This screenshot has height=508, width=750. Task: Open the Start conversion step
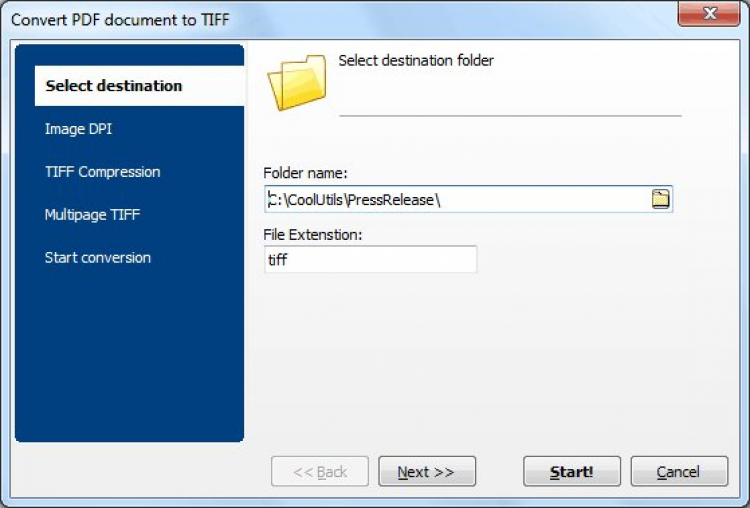pyautogui.click(x=98, y=258)
